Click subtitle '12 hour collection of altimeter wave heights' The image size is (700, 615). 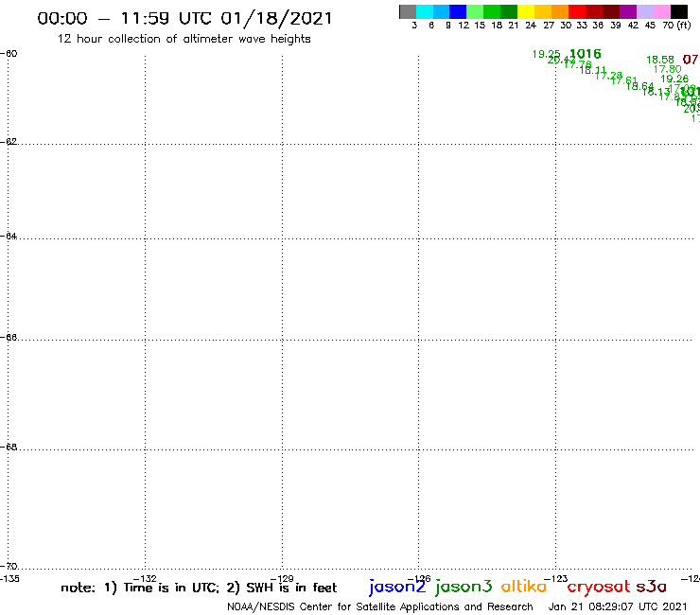pyautogui.click(x=184, y=39)
